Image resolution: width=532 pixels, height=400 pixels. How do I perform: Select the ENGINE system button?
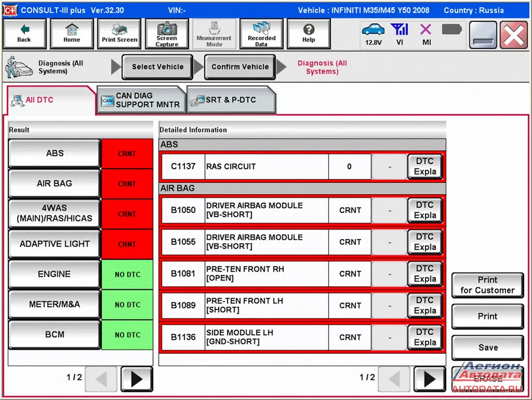tap(54, 274)
